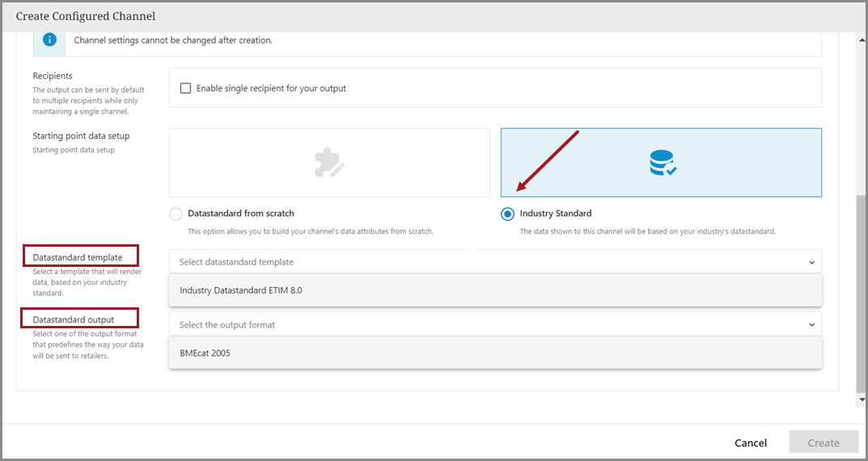868x461 pixels.
Task: Click the scrollbar down arrow
Action: [862, 399]
